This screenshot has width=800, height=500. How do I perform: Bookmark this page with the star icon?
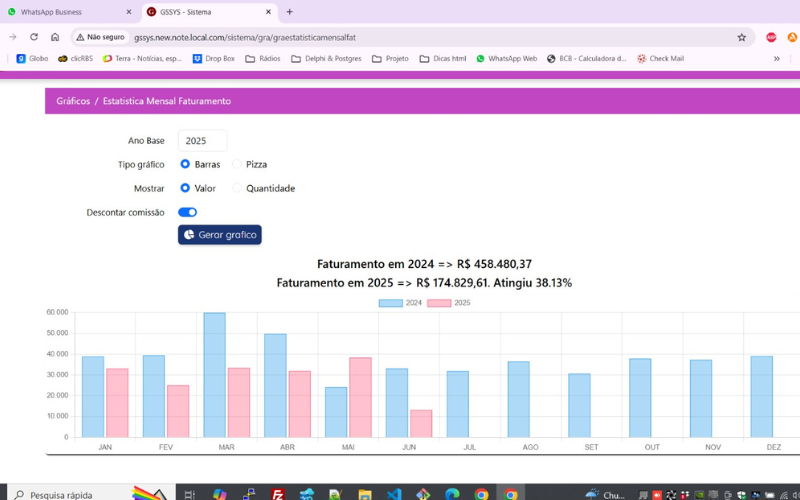point(741,37)
